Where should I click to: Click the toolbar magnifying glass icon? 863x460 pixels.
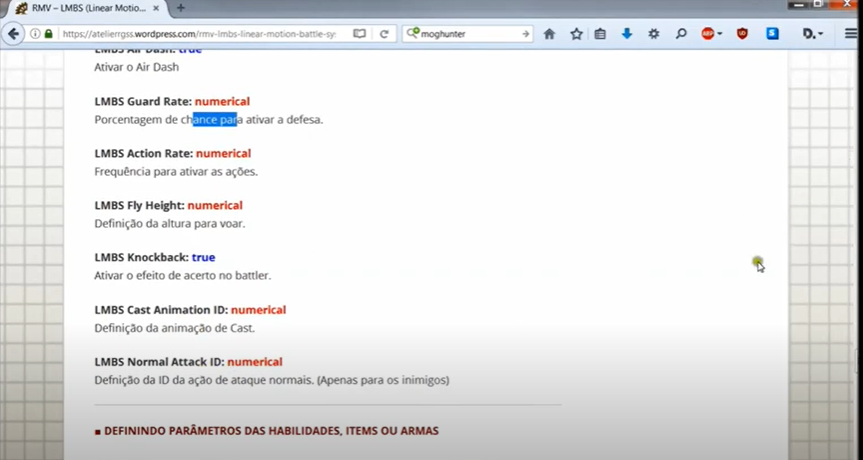tap(681, 34)
